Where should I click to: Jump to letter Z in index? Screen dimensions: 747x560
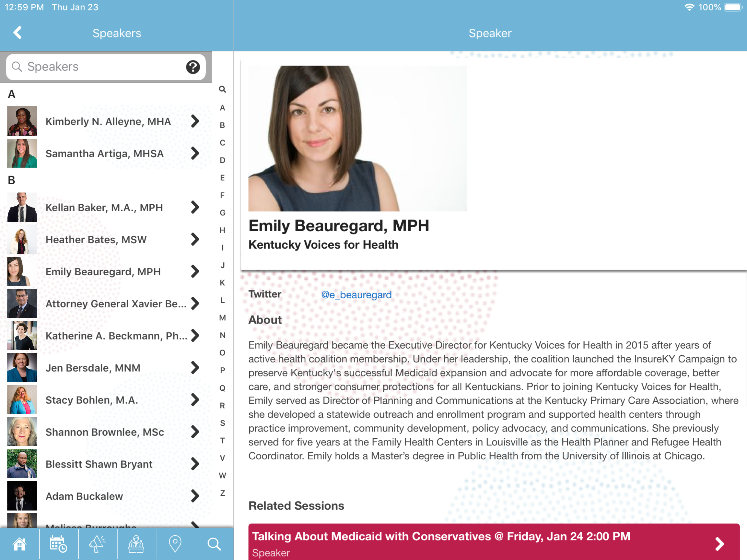(x=222, y=493)
